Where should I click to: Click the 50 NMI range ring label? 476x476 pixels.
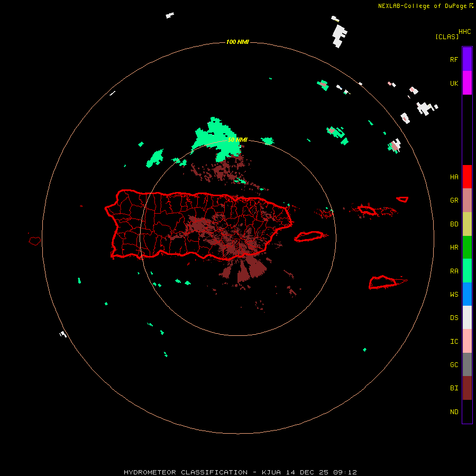pos(237,140)
